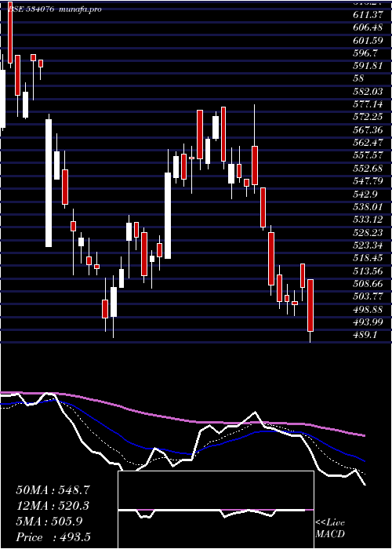392x549 pixels.
Task: Click the 493.99 price value
Action: pyautogui.click(x=368, y=322)
